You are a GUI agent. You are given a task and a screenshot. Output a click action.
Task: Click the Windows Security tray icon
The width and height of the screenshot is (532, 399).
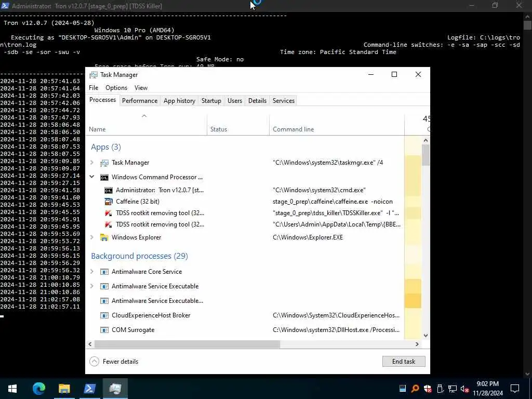coord(428,389)
